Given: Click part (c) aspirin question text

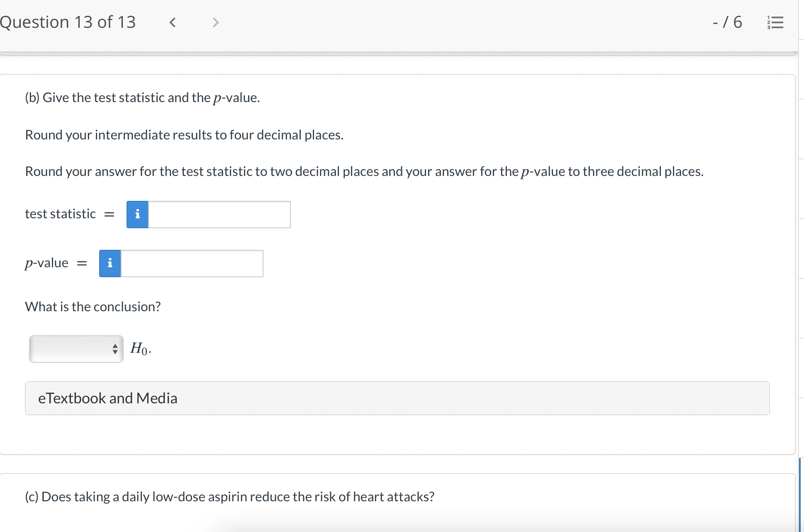Looking at the screenshot, I should tap(229, 497).
